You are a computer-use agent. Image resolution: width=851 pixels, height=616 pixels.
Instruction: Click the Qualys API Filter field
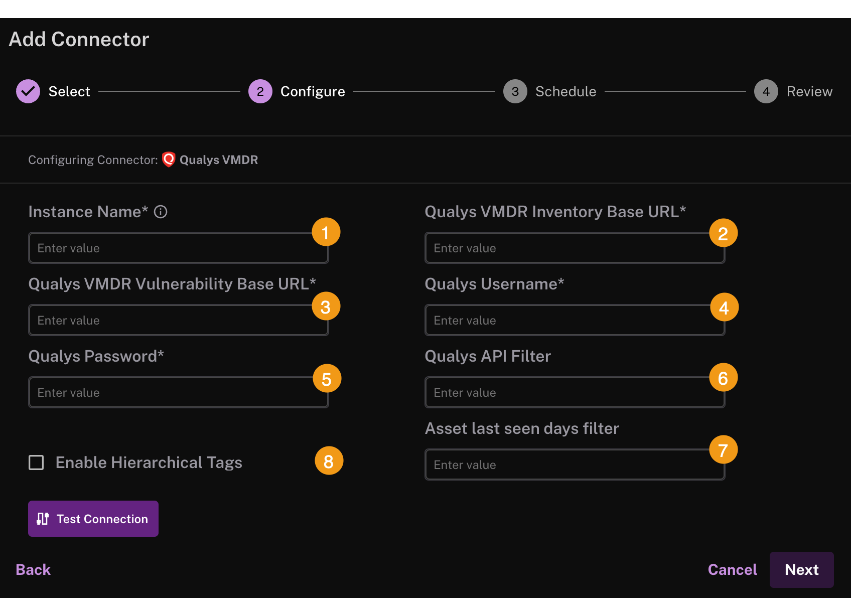pyautogui.click(x=575, y=392)
